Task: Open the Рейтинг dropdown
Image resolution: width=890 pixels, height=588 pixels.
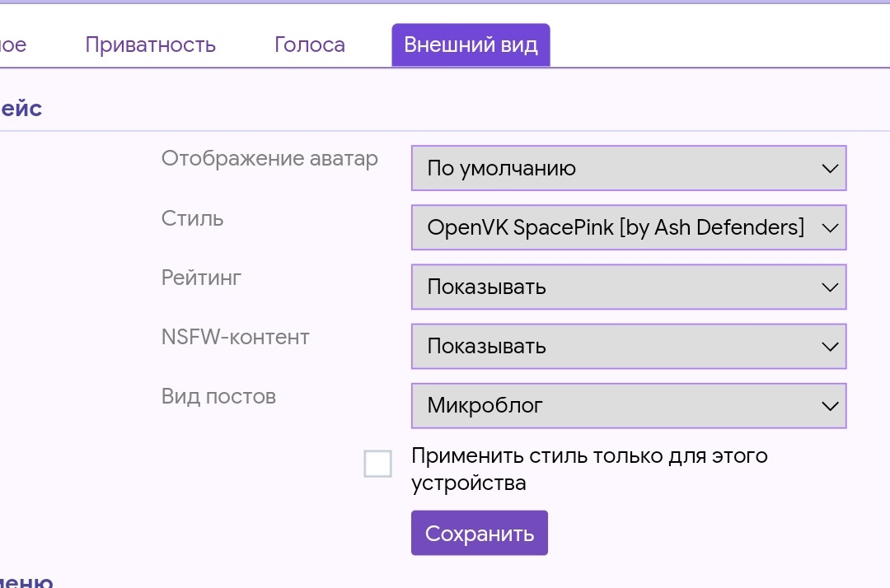Action: (x=628, y=287)
